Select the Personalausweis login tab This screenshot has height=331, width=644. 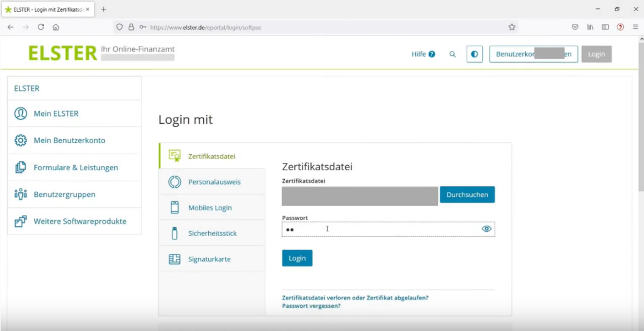[212, 182]
